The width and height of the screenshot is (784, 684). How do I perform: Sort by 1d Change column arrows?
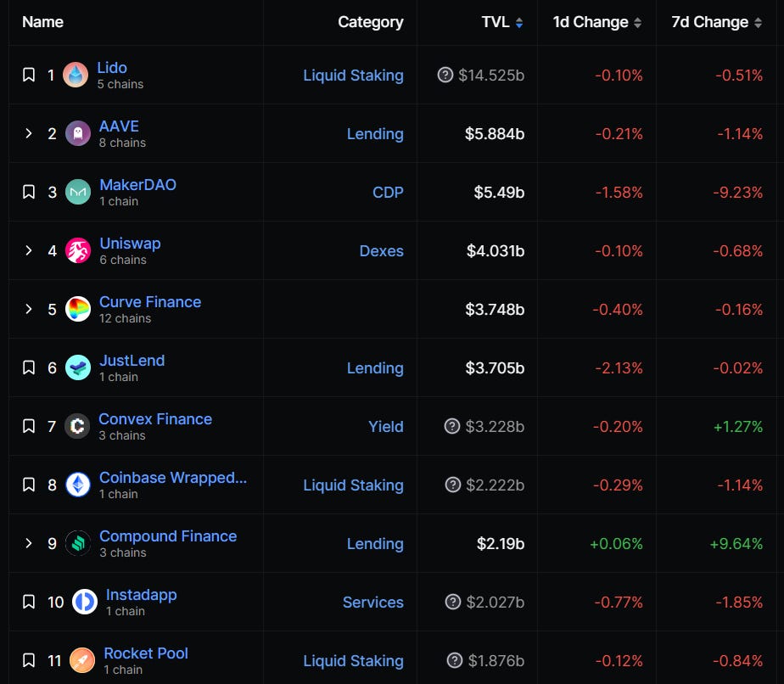[637, 23]
